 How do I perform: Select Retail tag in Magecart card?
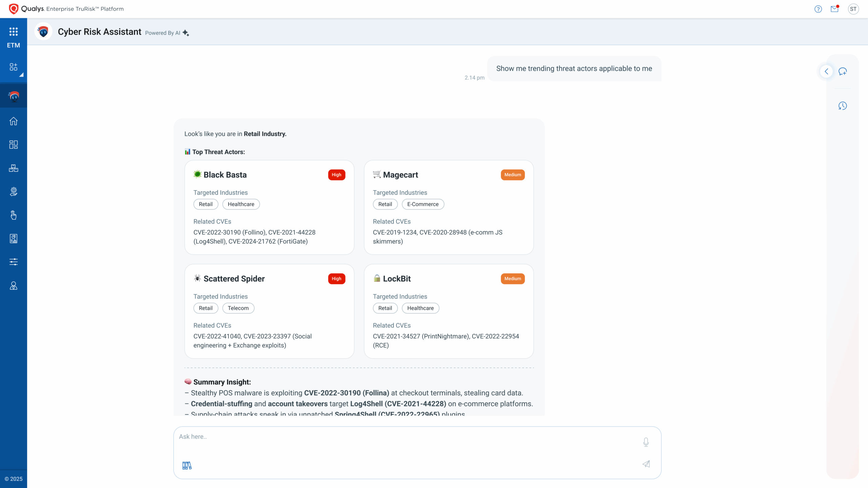pyautogui.click(x=385, y=204)
